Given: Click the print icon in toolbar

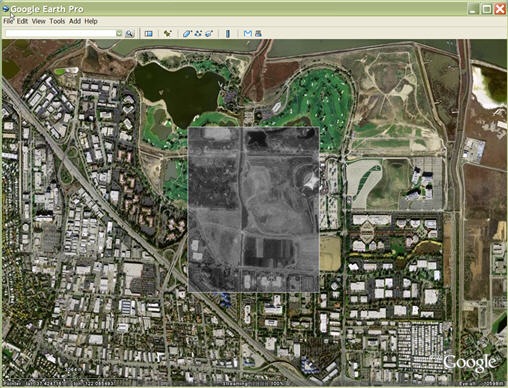Looking at the screenshot, I should click(x=258, y=33).
